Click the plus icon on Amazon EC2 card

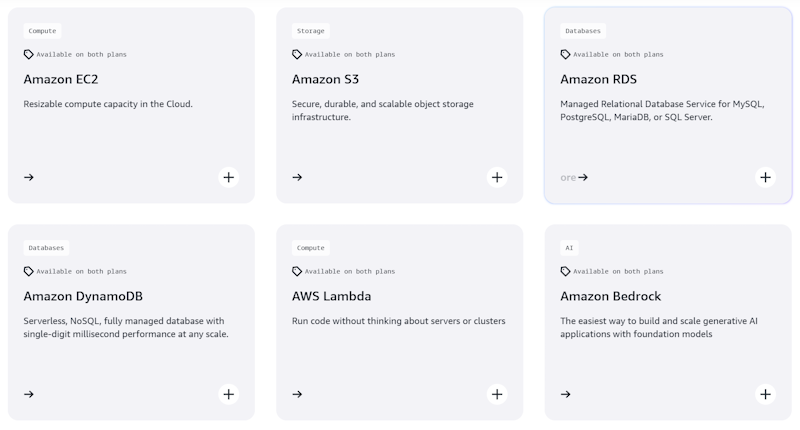[x=229, y=177]
